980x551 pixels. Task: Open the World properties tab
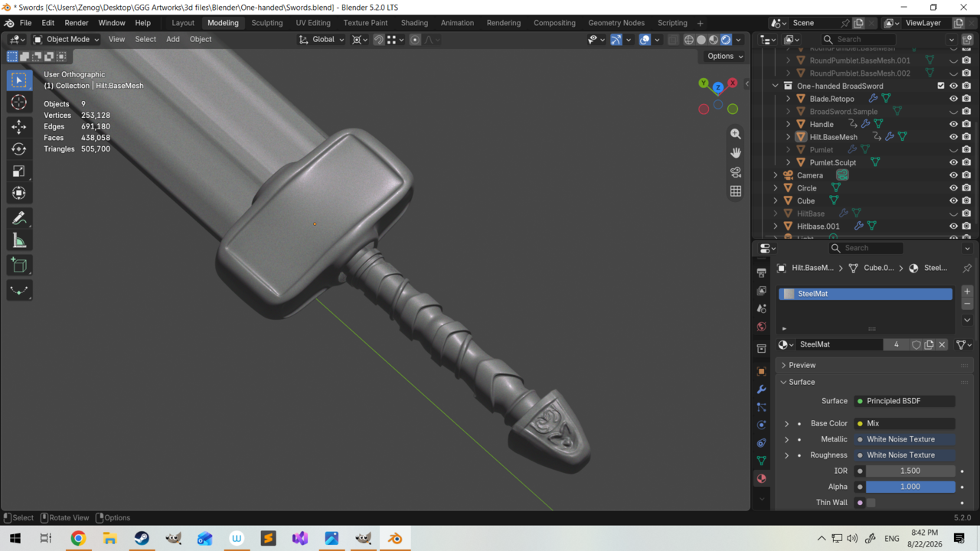coord(761,327)
